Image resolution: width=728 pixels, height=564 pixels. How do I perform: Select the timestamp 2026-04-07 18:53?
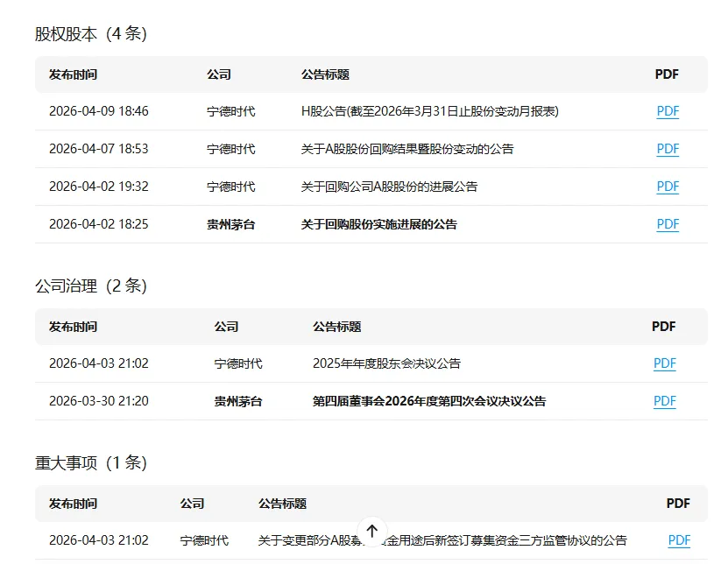99,149
